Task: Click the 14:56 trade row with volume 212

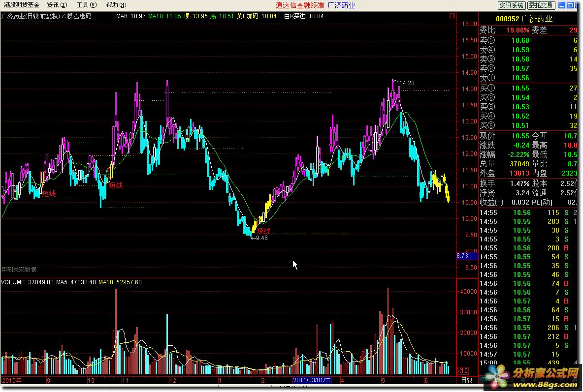Action: (528, 336)
